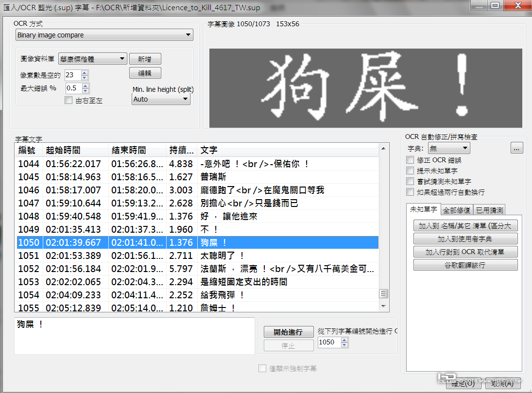Click the start subtitle number field 1050

click(329, 342)
